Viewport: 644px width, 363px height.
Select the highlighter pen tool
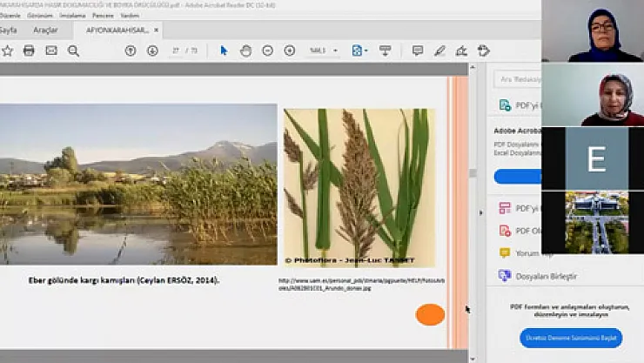439,50
